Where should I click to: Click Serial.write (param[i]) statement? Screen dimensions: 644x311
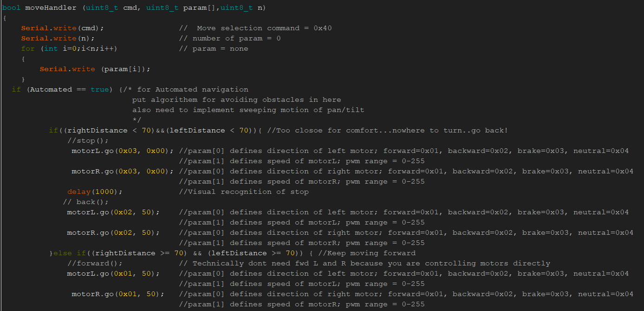tap(95, 69)
